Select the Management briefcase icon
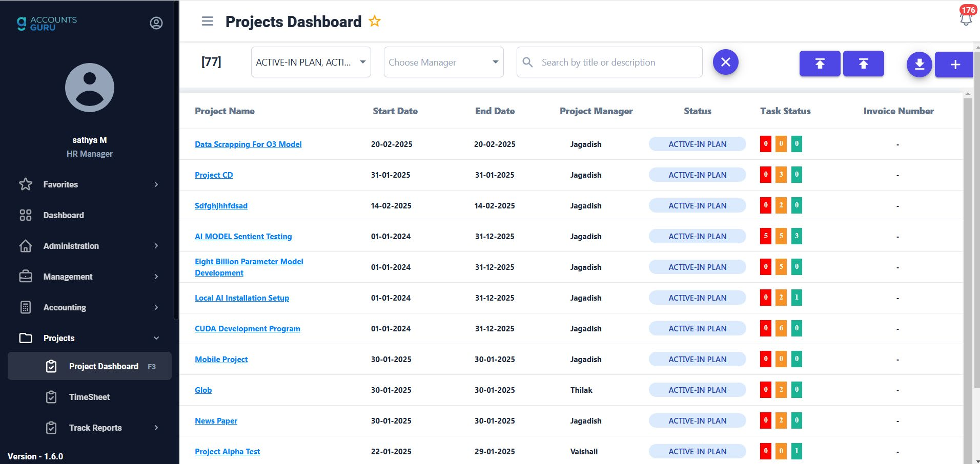This screenshot has height=464, width=980. [26, 277]
